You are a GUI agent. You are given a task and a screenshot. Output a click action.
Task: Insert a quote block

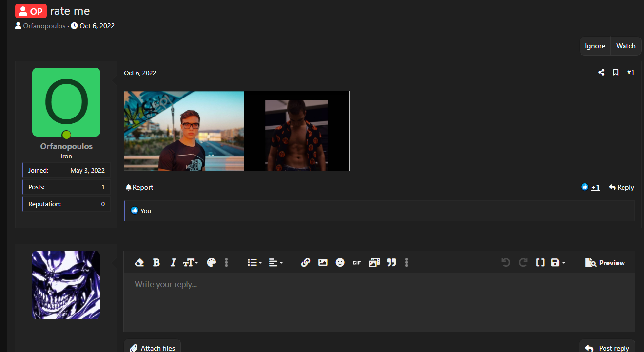click(391, 263)
